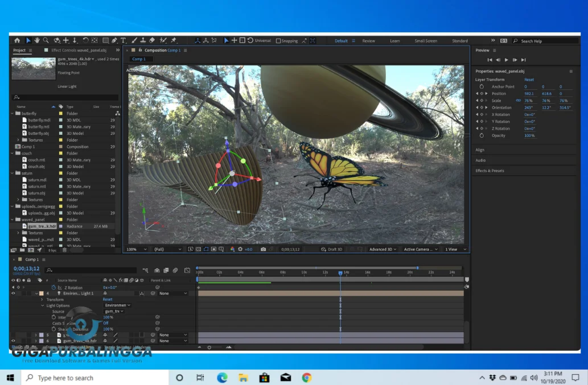Open the Graph Editor icon in timeline
The image size is (588, 385).
(x=187, y=270)
